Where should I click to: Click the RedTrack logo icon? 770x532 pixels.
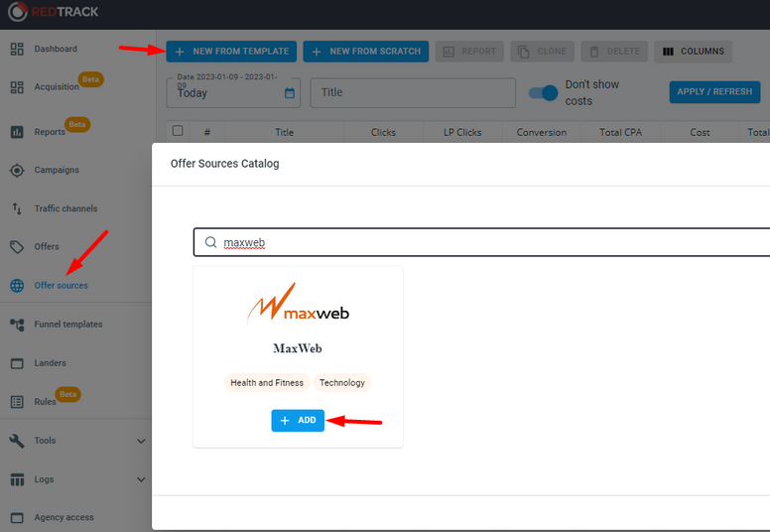[x=18, y=11]
